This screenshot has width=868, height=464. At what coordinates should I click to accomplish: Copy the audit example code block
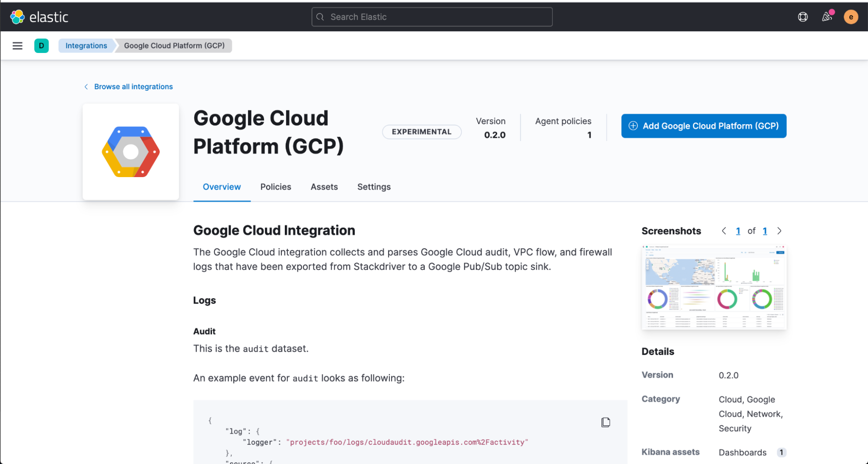click(x=606, y=422)
